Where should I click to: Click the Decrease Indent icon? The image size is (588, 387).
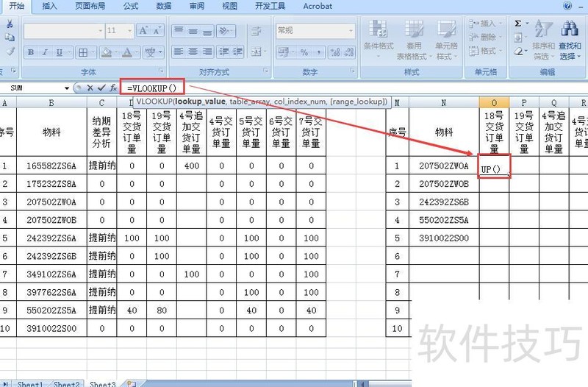click(224, 52)
